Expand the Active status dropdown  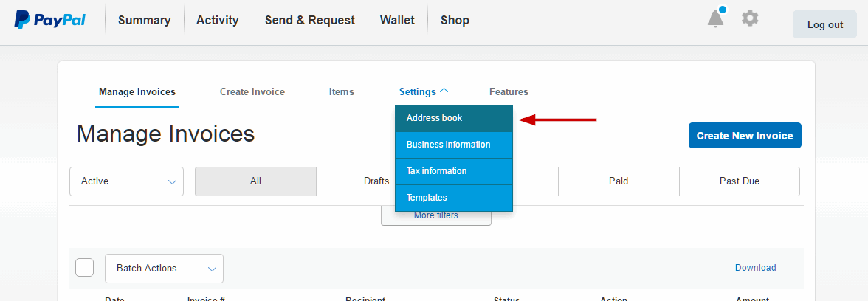pyautogui.click(x=126, y=181)
